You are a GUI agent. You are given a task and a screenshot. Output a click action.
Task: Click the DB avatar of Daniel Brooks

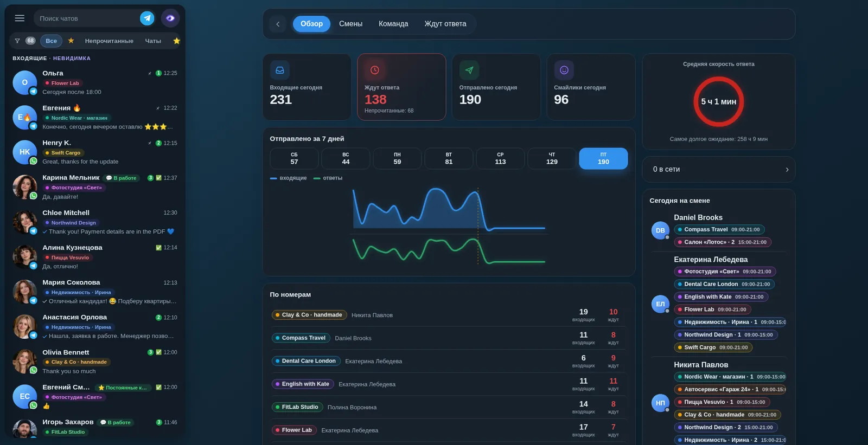[660, 230]
